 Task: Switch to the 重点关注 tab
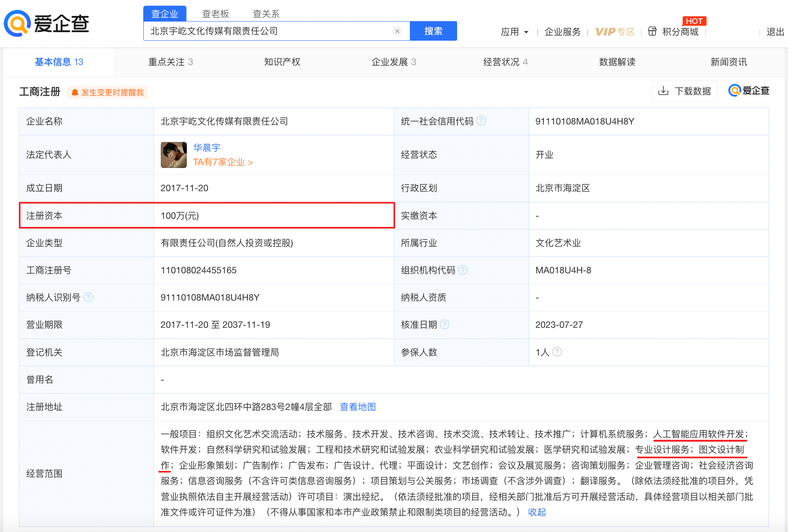171,62
